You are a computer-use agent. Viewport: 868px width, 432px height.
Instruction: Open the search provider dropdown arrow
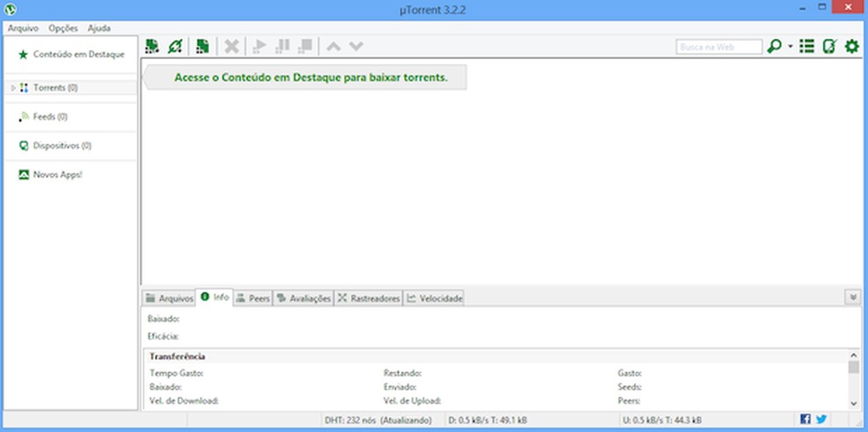(x=790, y=47)
